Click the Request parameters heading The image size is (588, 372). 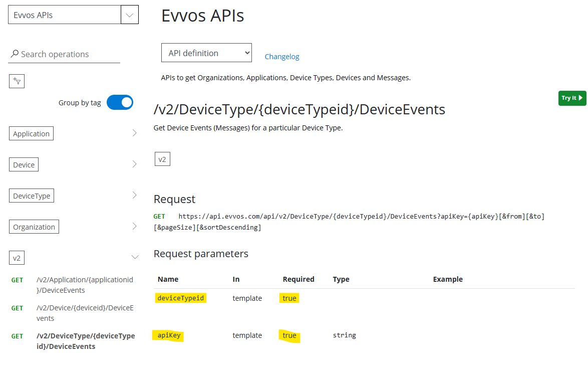click(x=201, y=254)
